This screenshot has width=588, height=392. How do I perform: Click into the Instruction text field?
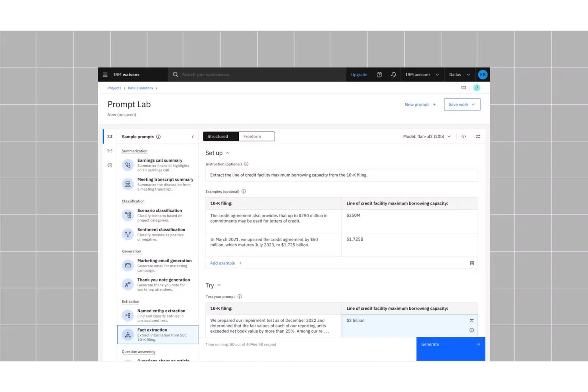342,175
